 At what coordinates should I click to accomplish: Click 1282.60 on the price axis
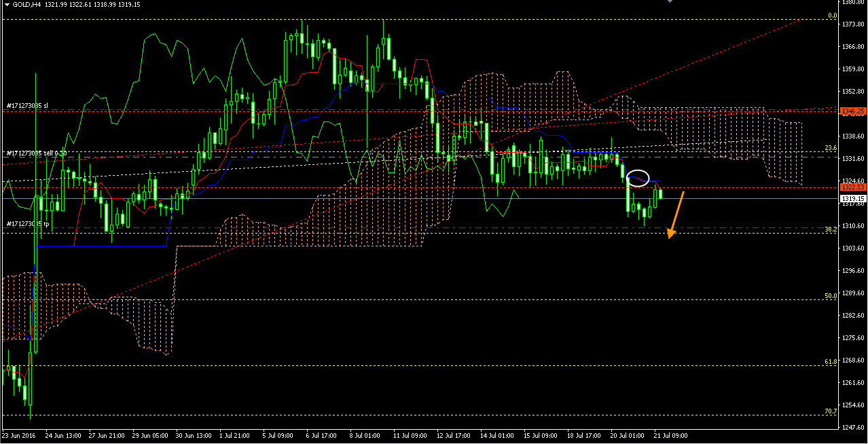tap(854, 316)
